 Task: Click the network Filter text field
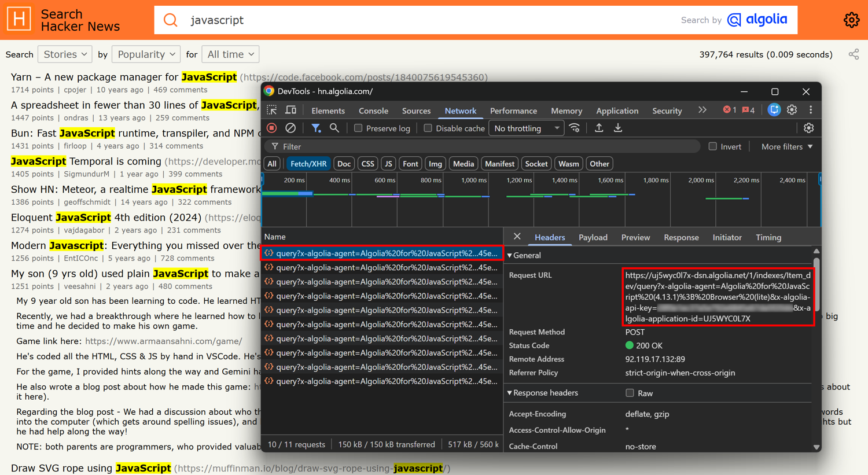(483, 146)
